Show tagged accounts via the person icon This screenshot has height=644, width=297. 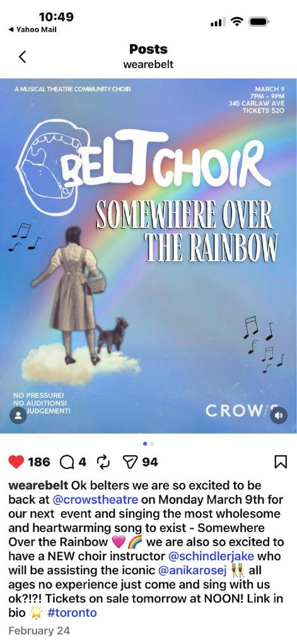pyautogui.click(x=18, y=415)
